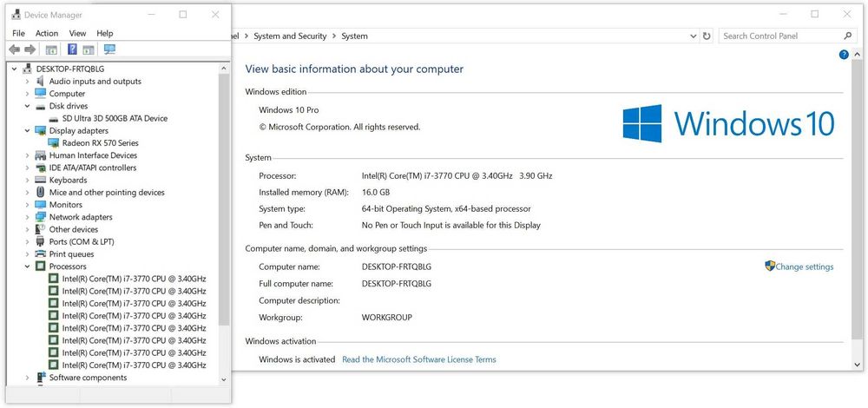Click the Show/Hide Action Pane toolbar icon

[89, 49]
